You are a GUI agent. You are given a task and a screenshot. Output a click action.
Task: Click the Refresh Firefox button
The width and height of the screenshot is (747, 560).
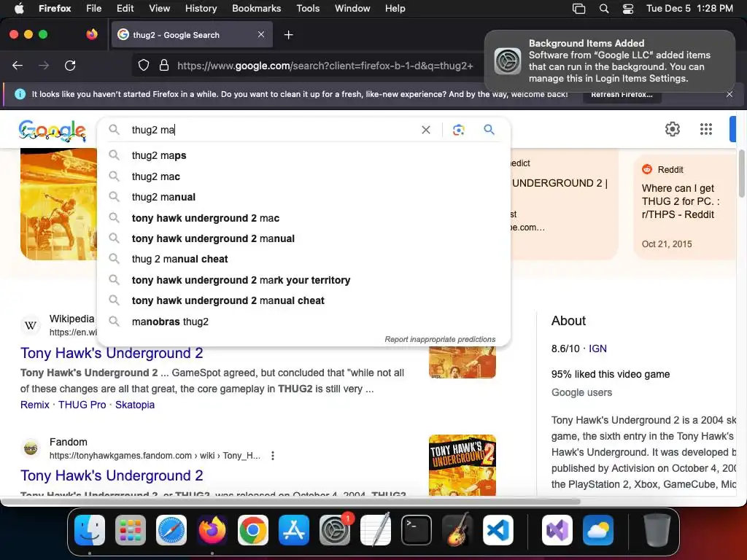tap(622, 94)
